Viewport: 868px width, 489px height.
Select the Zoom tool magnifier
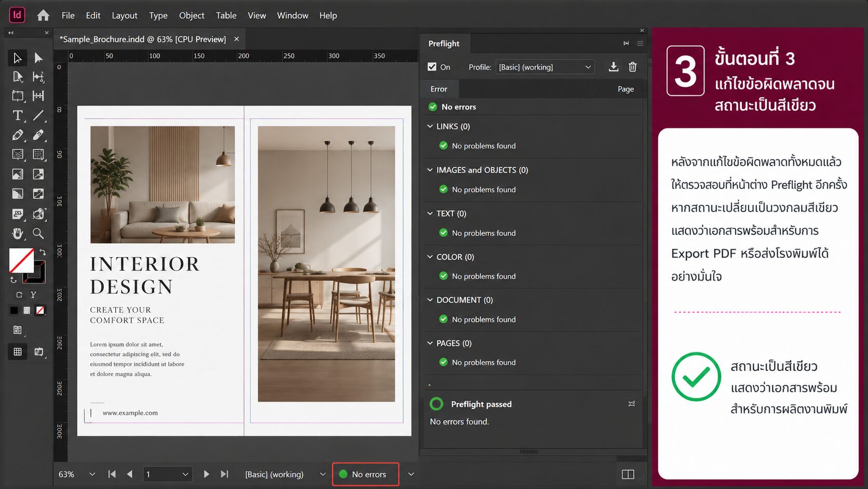[38, 233]
